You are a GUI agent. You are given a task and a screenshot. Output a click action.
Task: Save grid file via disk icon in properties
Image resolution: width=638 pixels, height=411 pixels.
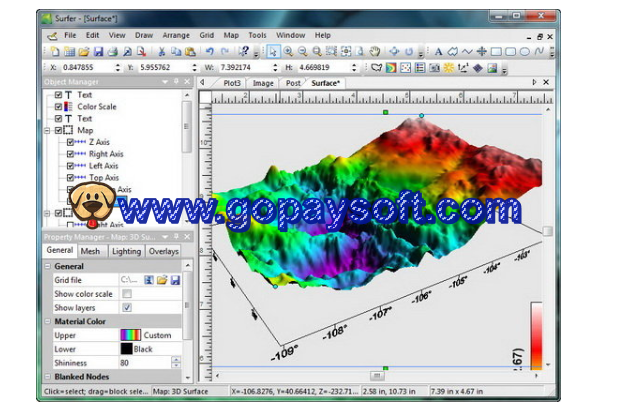coord(175,280)
